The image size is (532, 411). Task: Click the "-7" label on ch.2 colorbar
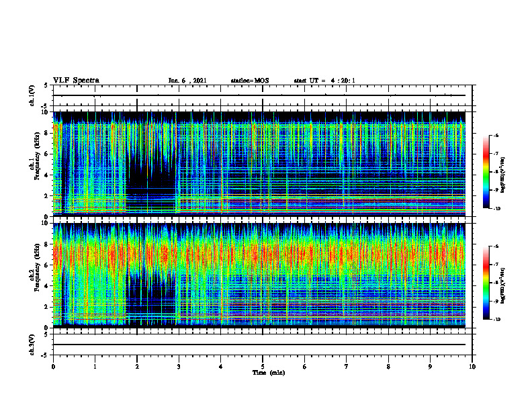click(x=496, y=265)
